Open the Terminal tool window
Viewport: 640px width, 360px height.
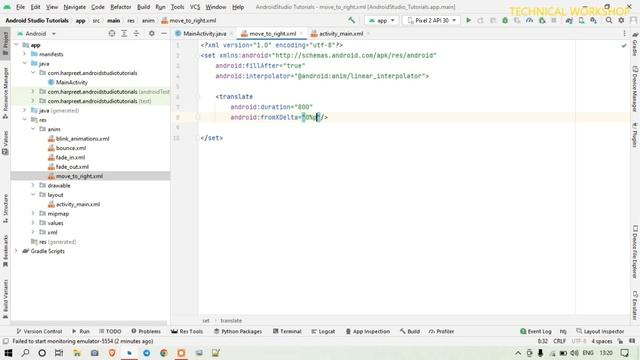coord(287,331)
